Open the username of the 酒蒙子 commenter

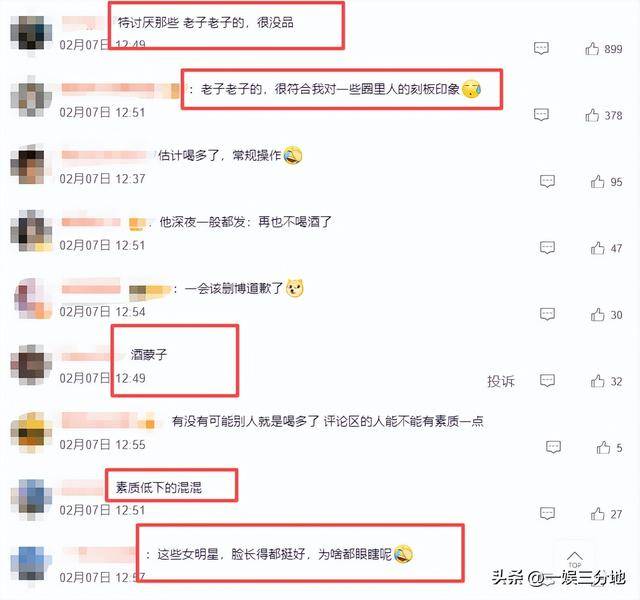tap(88, 356)
